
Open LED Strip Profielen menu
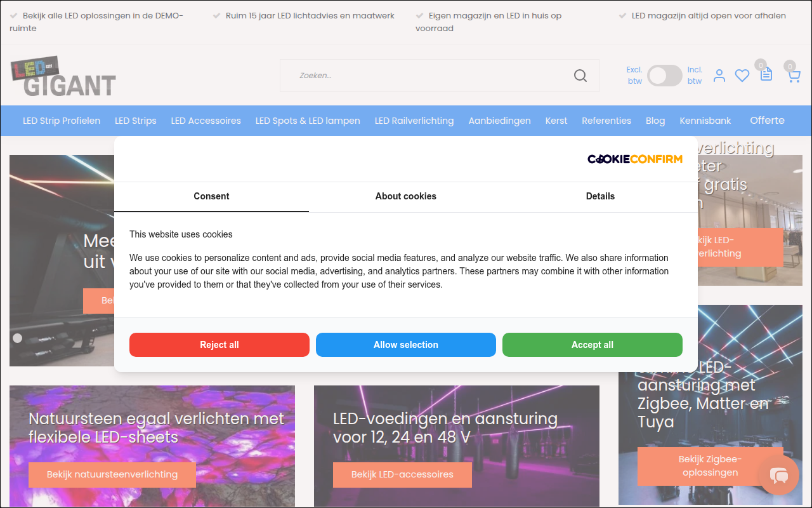[62, 121]
